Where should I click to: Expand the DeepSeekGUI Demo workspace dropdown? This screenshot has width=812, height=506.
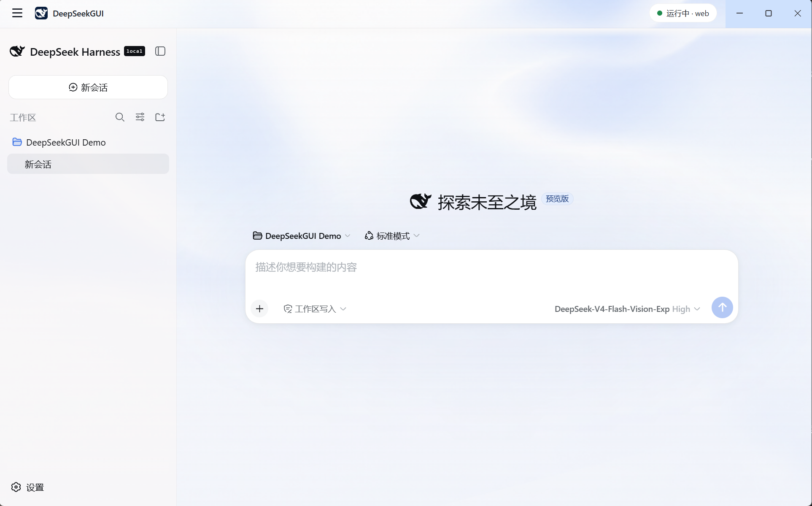[302, 235]
